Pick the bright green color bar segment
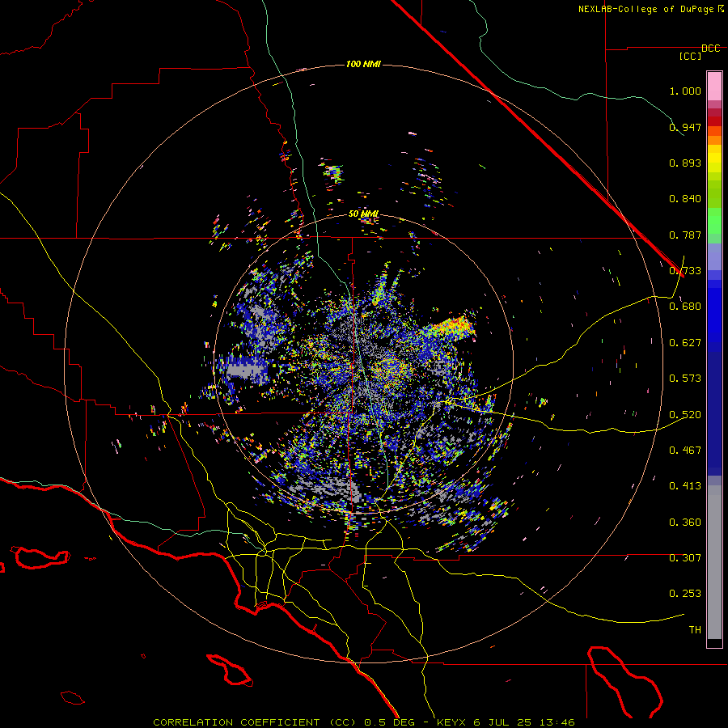Viewport: 728px width, 728px height. point(714,221)
